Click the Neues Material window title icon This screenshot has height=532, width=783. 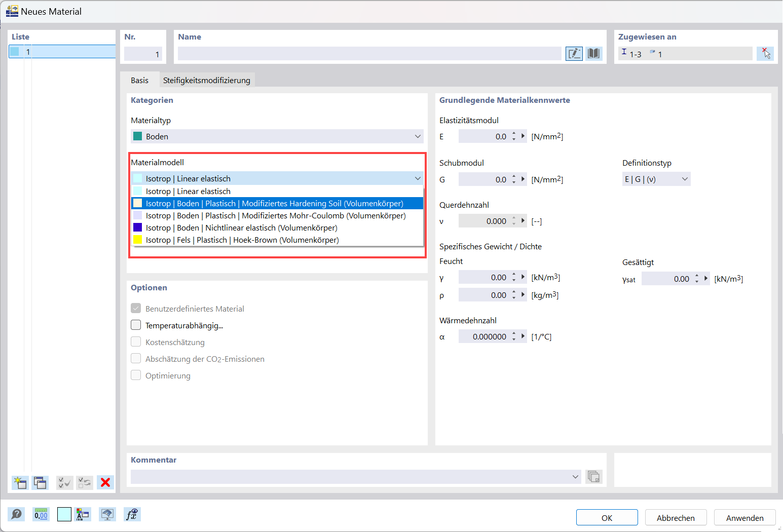point(12,11)
